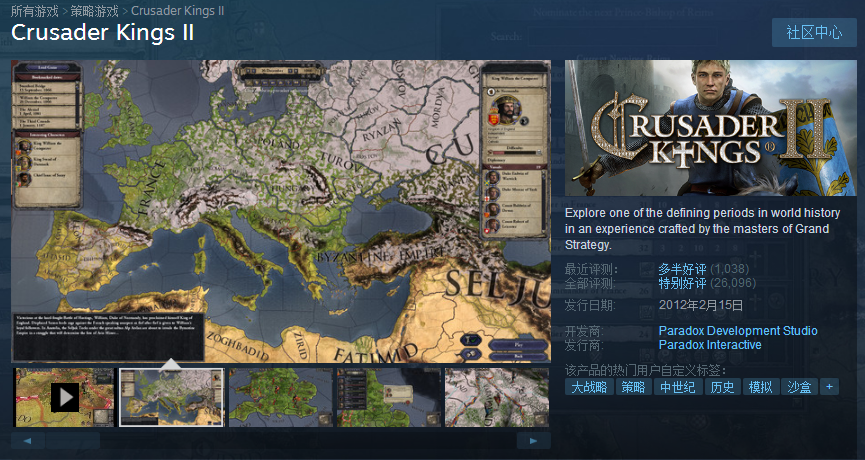Viewport: 865px width, 460px height.
Task: Open the 所有游戏 breadcrumb link
Action: click(35, 11)
